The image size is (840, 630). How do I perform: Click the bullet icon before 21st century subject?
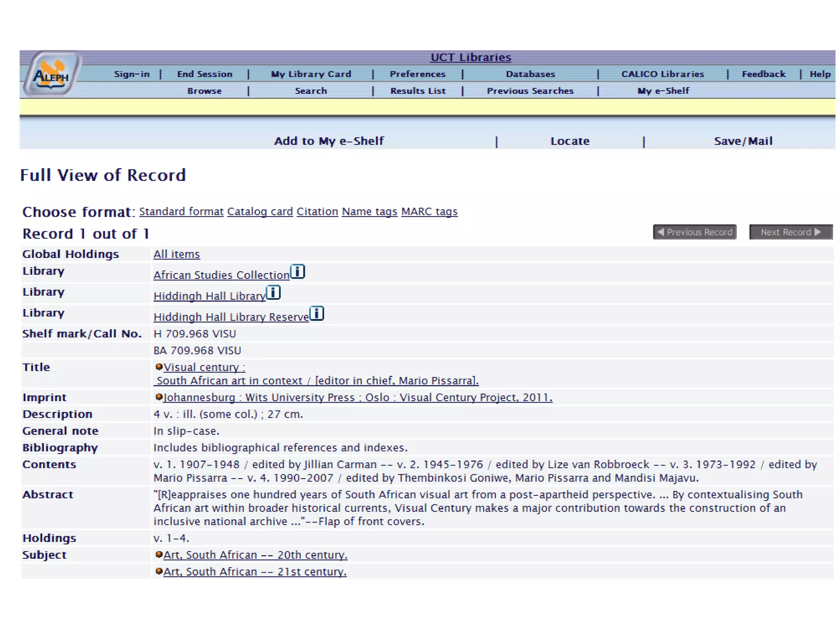[x=159, y=571]
